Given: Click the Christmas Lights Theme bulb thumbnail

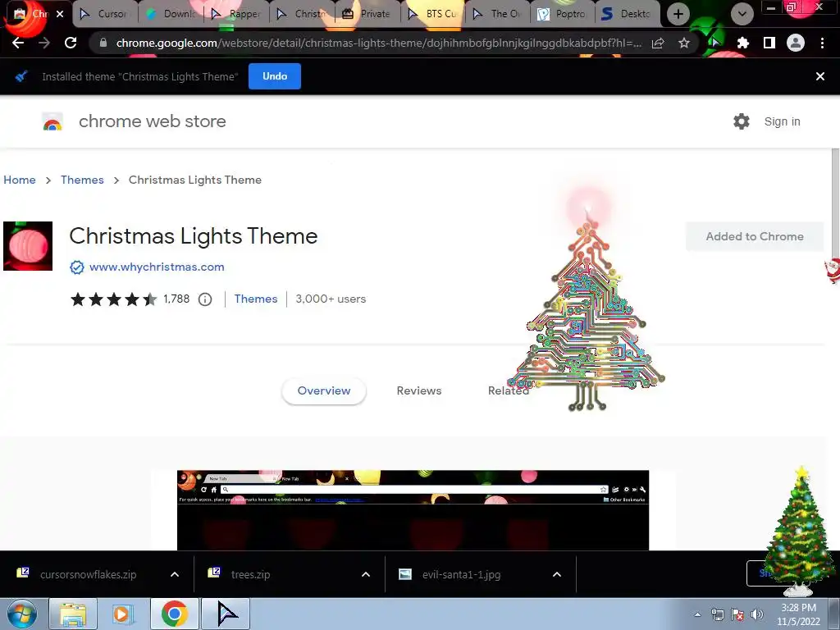Looking at the screenshot, I should (x=28, y=246).
